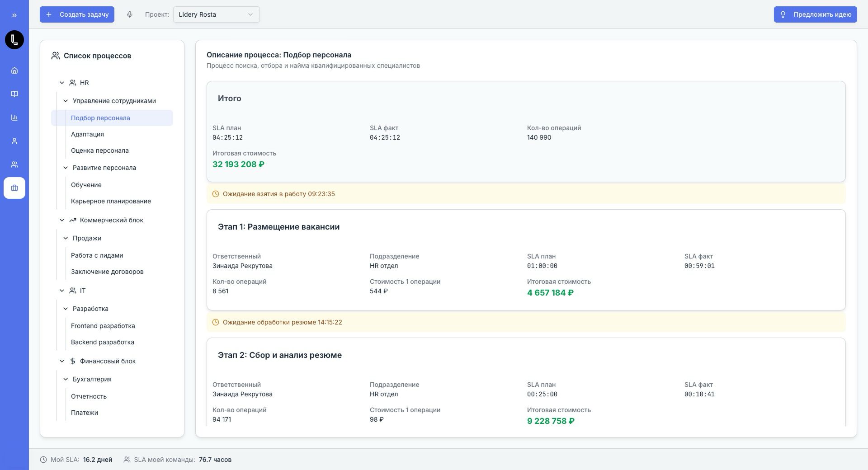Collapse the Развитие персонала subsection
Viewport: 868px width, 470px height.
click(x=66, y=168)
